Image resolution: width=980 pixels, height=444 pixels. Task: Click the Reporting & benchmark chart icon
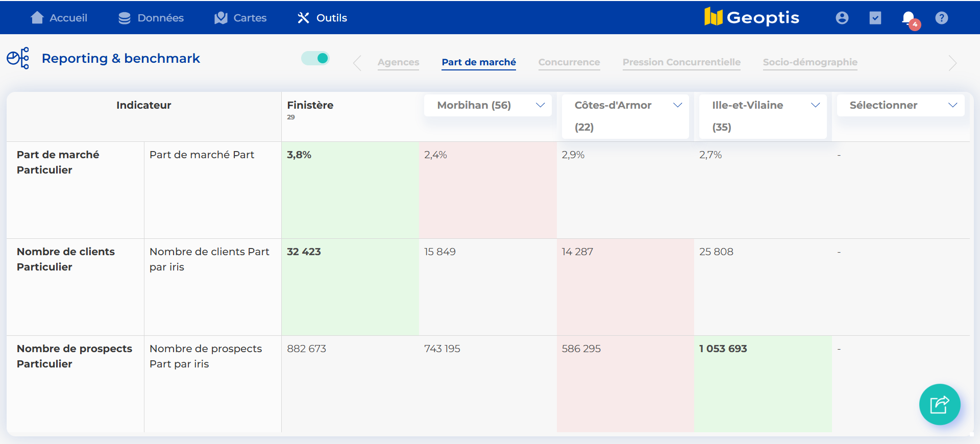pyautogui.click(x=18, y=58)
